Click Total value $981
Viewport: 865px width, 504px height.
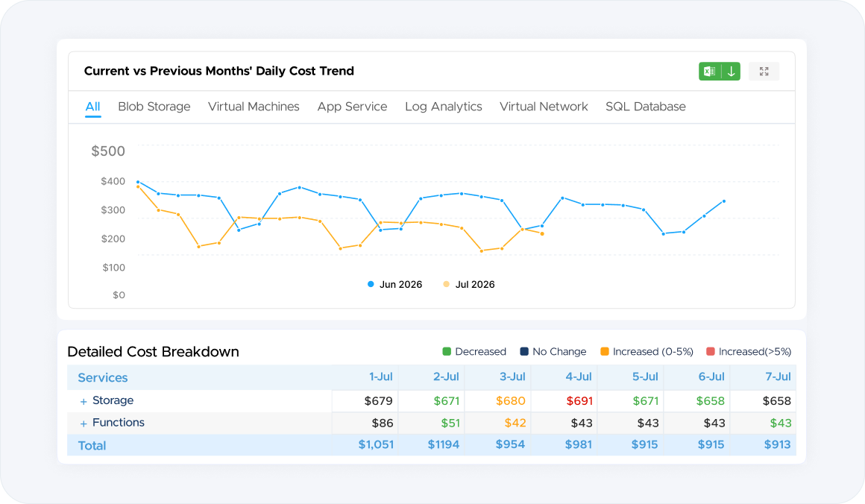click(578, 444)
